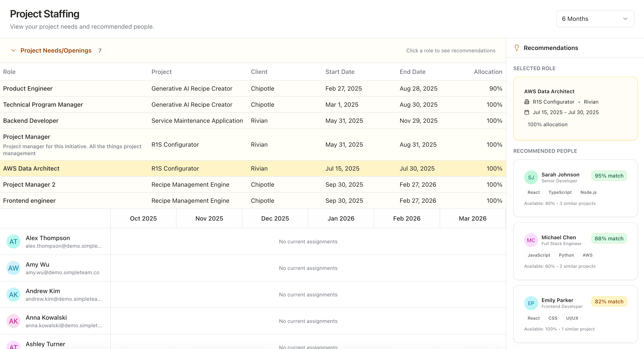Image resolution: width=644 pixels, height=349 pixels.
Task: Click the Start Date column header
Action: [x=340, y=72]
